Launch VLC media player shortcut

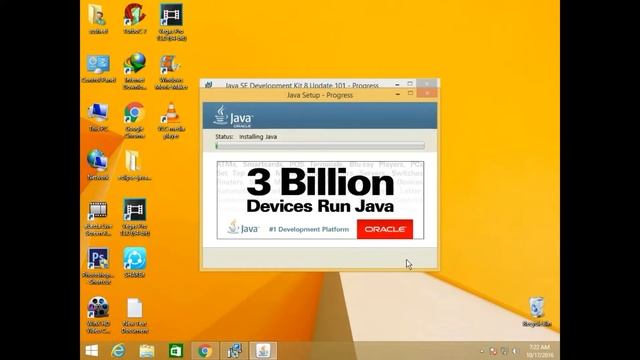171,120
